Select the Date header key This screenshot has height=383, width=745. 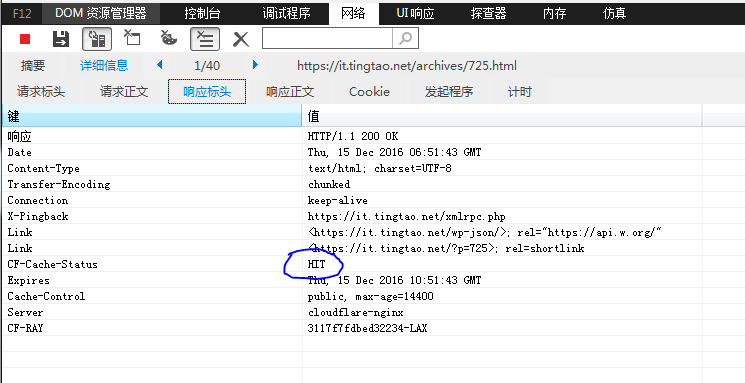tap(19, 153)
